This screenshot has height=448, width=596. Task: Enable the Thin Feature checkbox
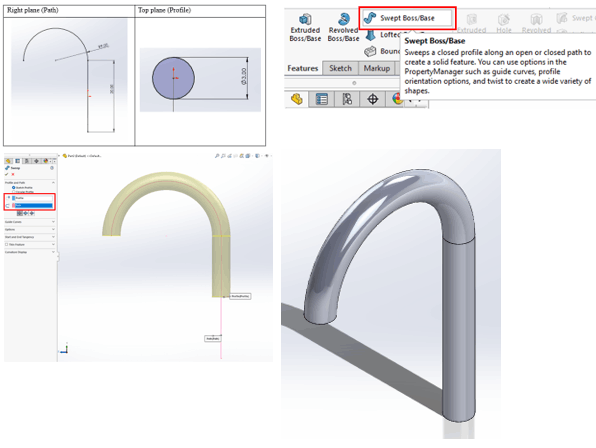point(6,244)
